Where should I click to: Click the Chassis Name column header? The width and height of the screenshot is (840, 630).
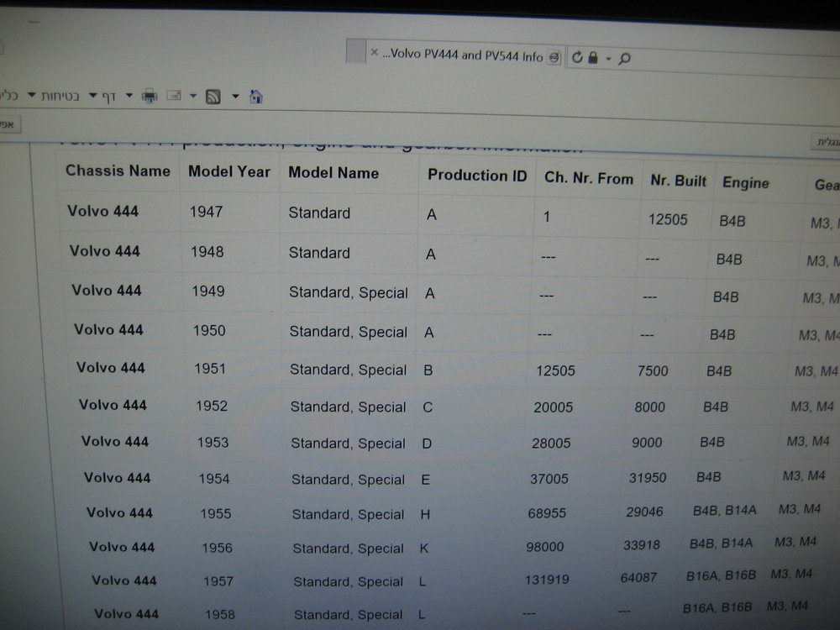click(118, 171)
